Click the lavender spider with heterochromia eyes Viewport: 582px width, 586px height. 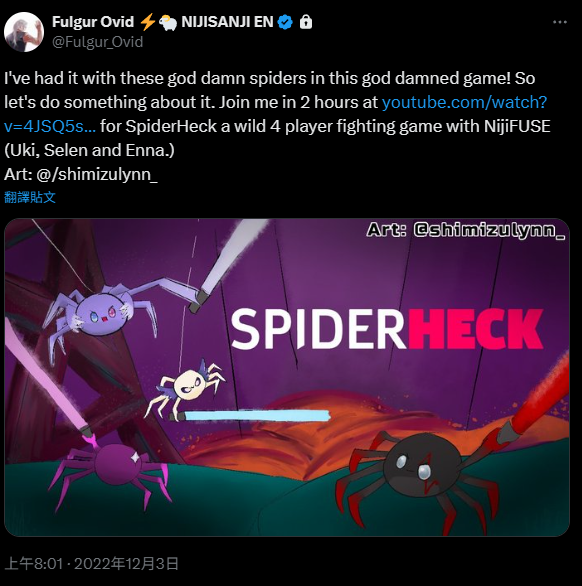click(101, 313)
